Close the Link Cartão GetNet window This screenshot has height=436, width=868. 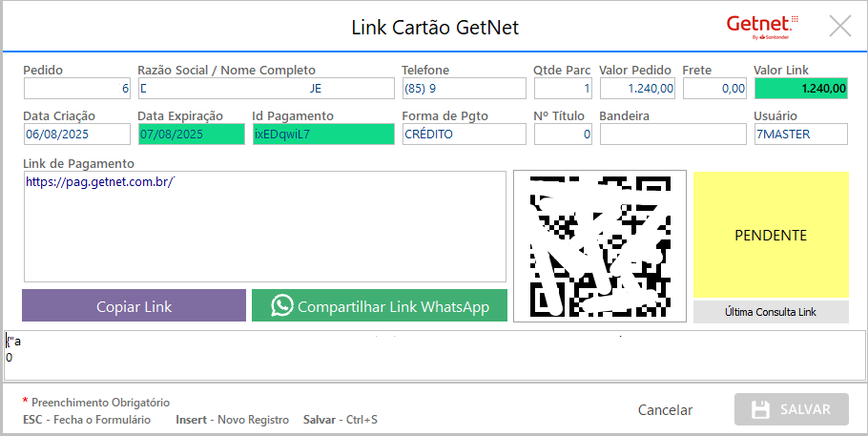(x=840, y=26)
